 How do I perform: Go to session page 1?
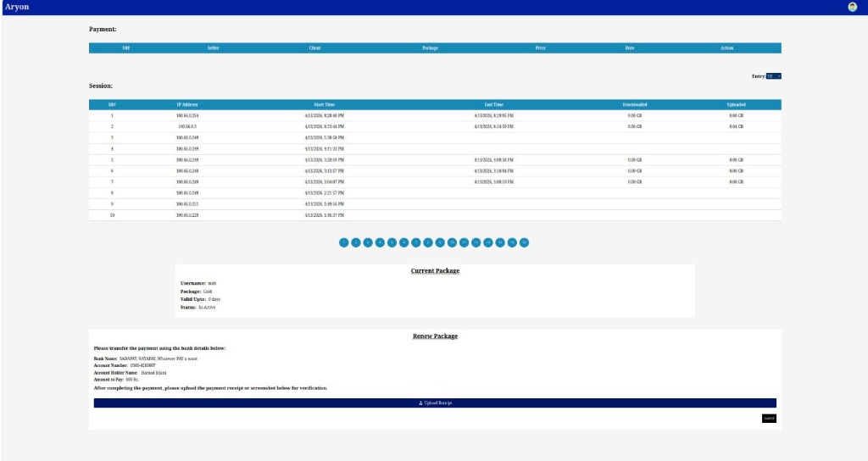[344, 242]
